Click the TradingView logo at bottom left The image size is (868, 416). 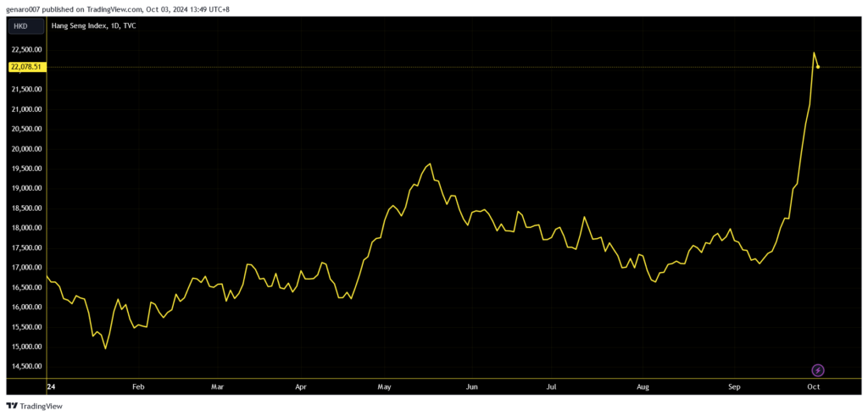point(34,406)
